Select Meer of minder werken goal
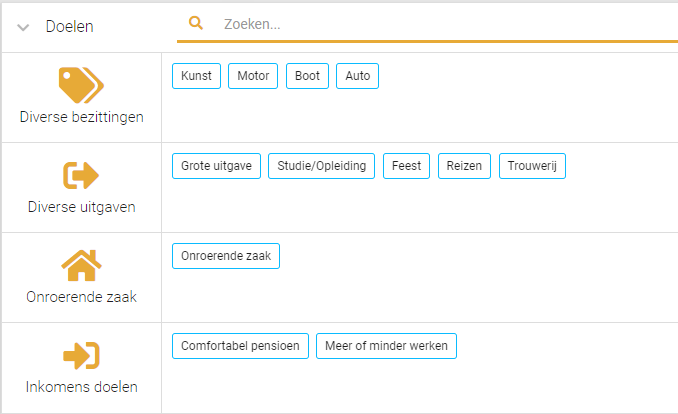Screen dimensions: 678x414 [387, 346]
